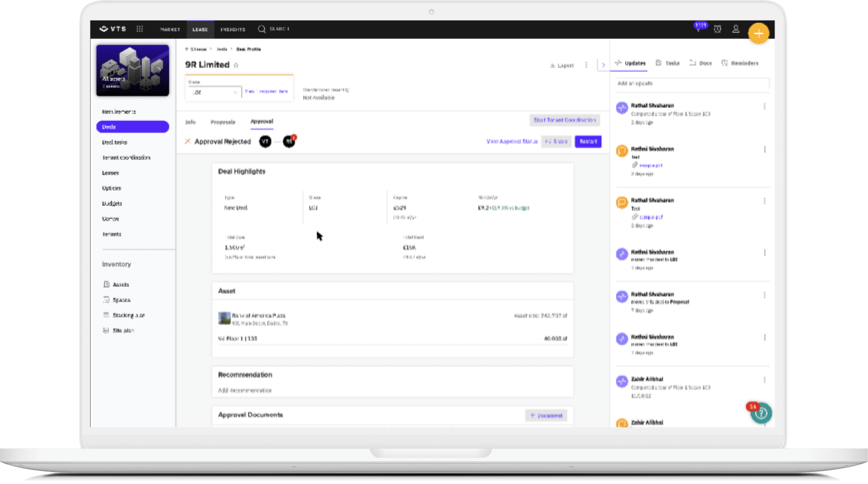Click the Restart approval button
This screenshot has width=868, height=484.
588,141
